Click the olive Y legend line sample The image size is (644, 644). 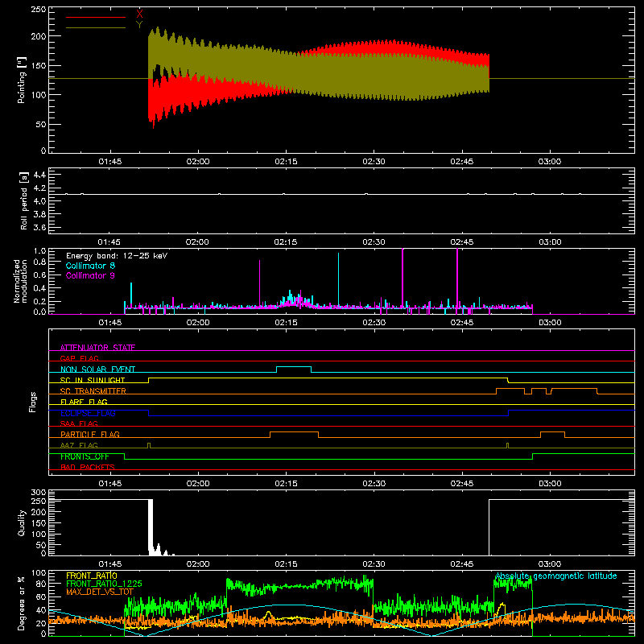(x=96, y=27)
